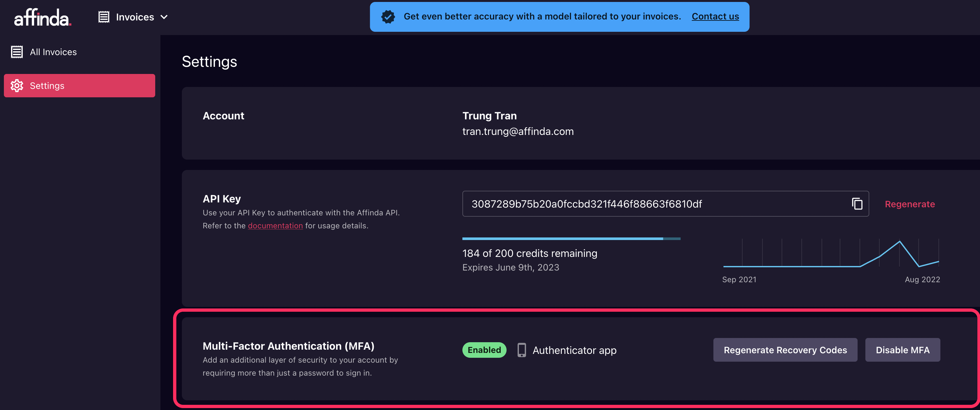Click the Settings gear icon

[17, 86]
